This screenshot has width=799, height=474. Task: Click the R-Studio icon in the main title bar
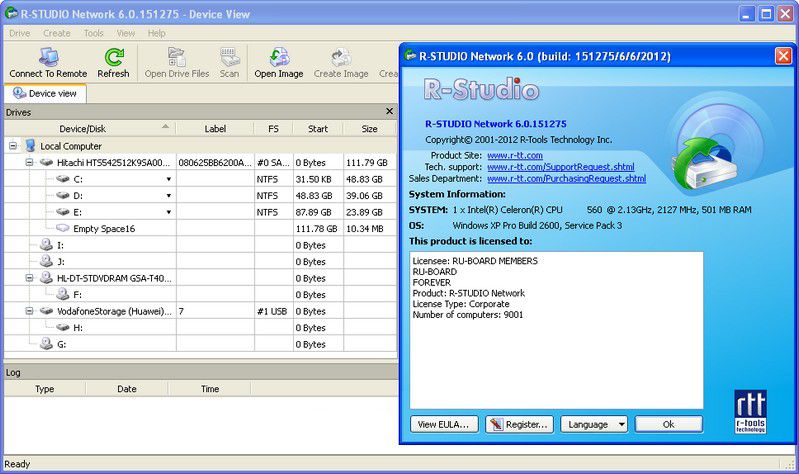pos(11,14)
